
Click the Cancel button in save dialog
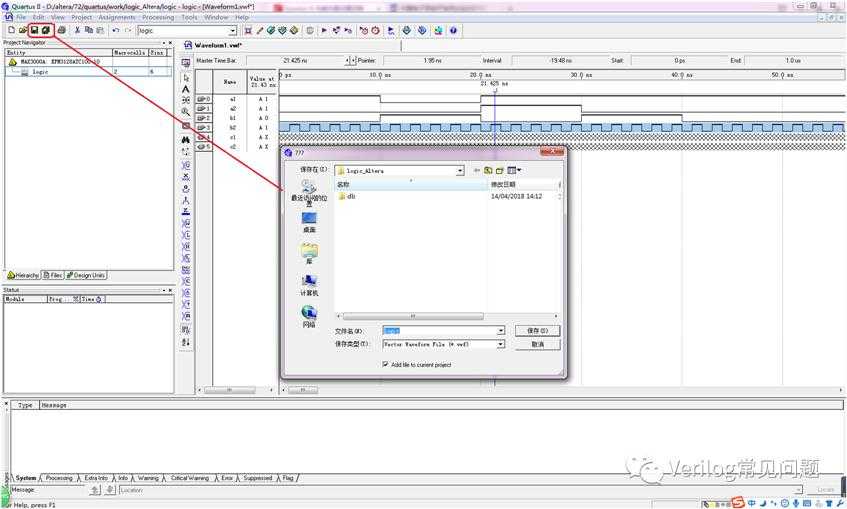(x=537, y=344)
